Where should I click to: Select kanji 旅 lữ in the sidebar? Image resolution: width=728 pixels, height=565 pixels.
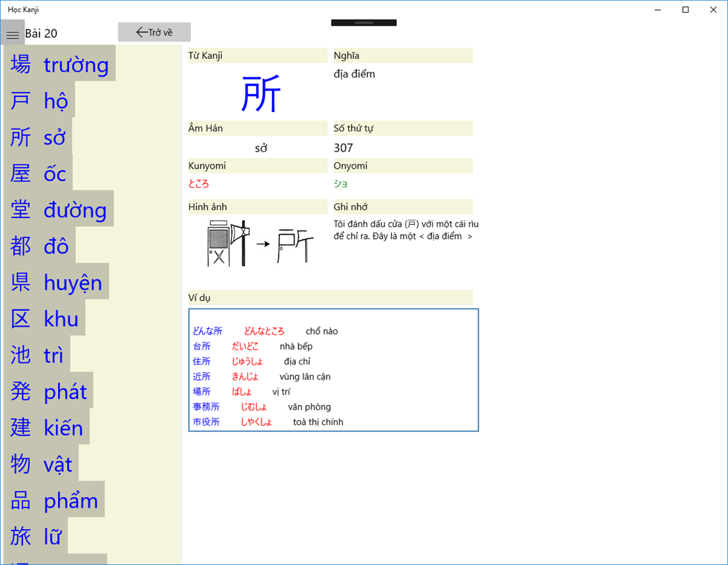pos(39,536)
